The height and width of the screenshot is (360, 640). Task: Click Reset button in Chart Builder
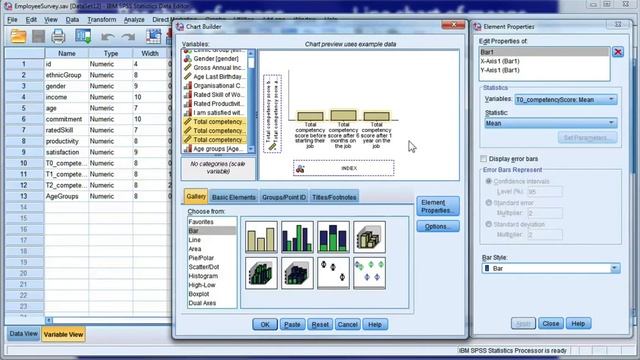(320, 324)
